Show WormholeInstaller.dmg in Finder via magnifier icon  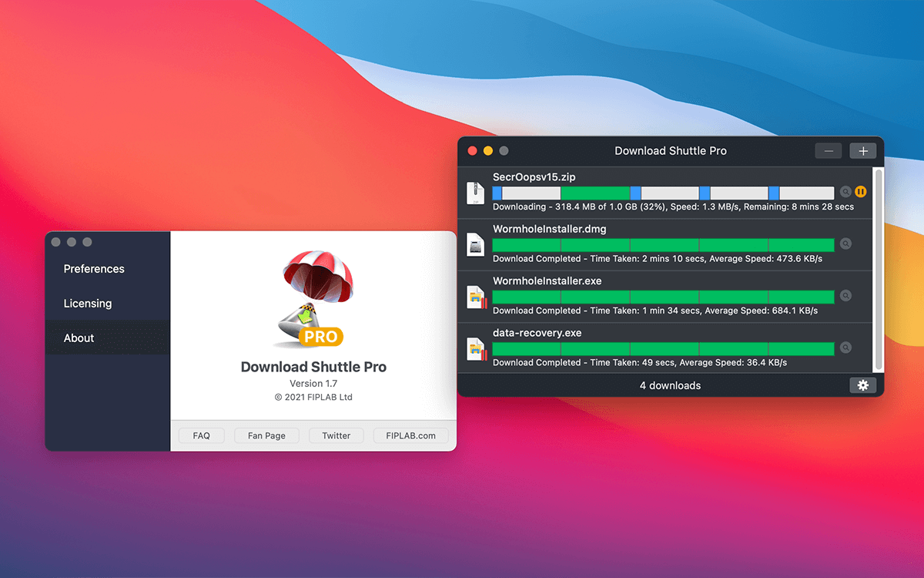845,244
